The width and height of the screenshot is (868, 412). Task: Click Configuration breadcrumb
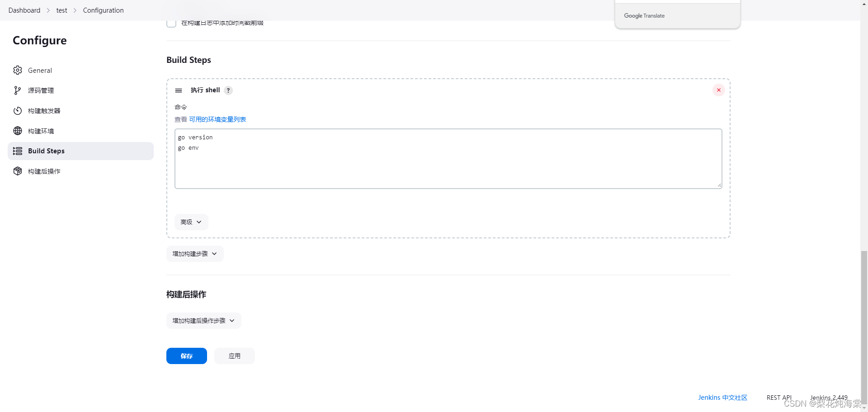click(104, 10)
